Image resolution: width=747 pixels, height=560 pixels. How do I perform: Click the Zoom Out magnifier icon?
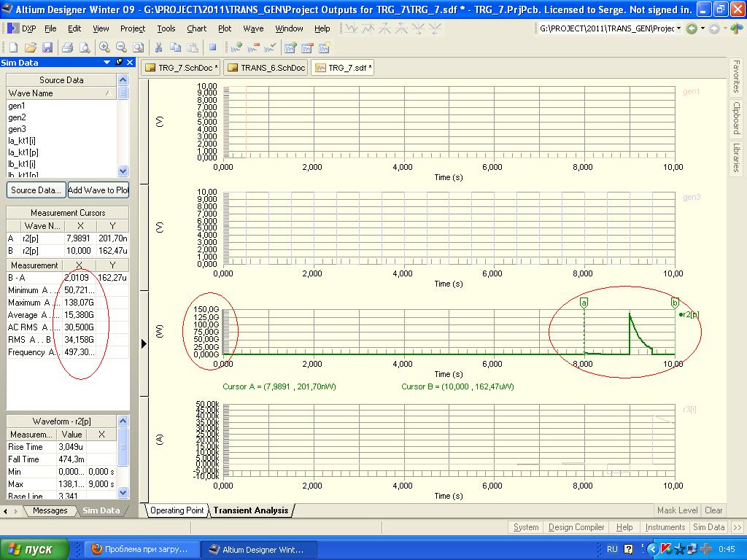click(122, 47)
